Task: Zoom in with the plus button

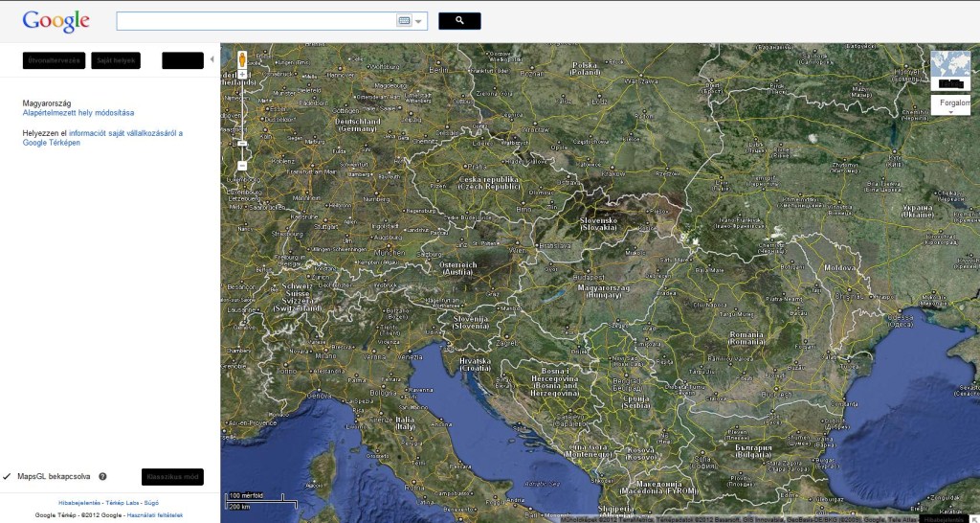Action: [x=242, y=75]
